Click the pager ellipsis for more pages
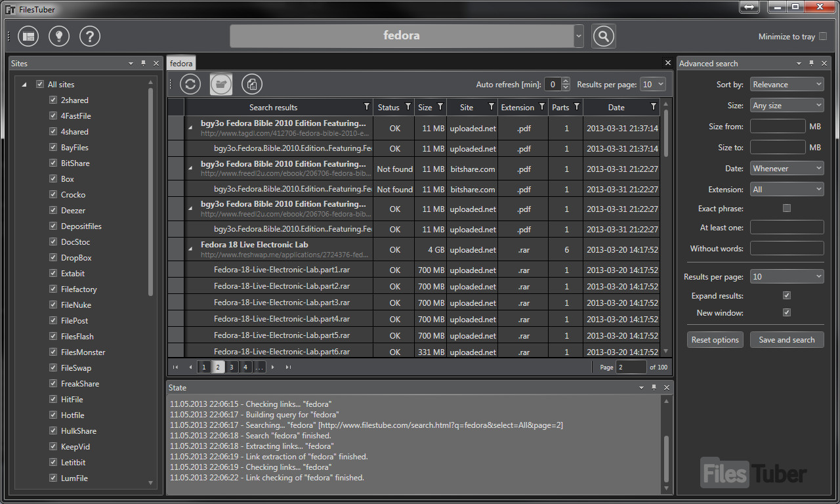The width and height of the screenshot is (840, 504). pos(259,367)
